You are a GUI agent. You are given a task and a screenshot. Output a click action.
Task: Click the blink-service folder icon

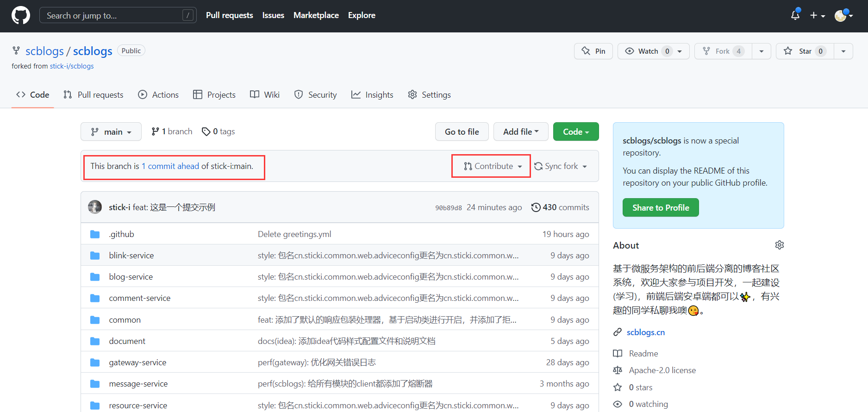coord(95,256)
